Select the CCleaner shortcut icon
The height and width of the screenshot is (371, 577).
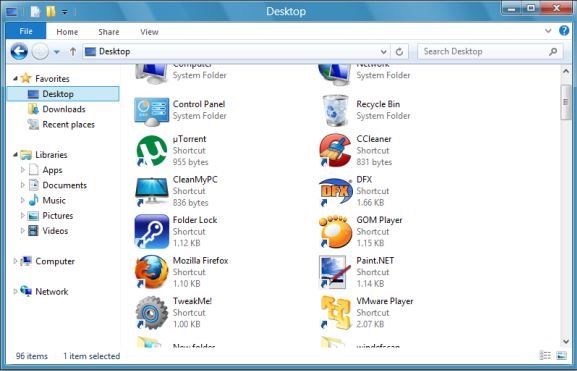coord(335,151)
